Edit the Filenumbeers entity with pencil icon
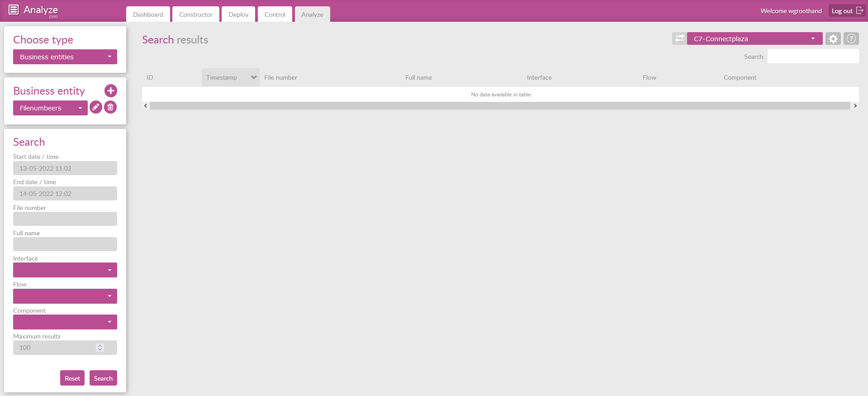868x396 pixels. [x=96, y=107]
